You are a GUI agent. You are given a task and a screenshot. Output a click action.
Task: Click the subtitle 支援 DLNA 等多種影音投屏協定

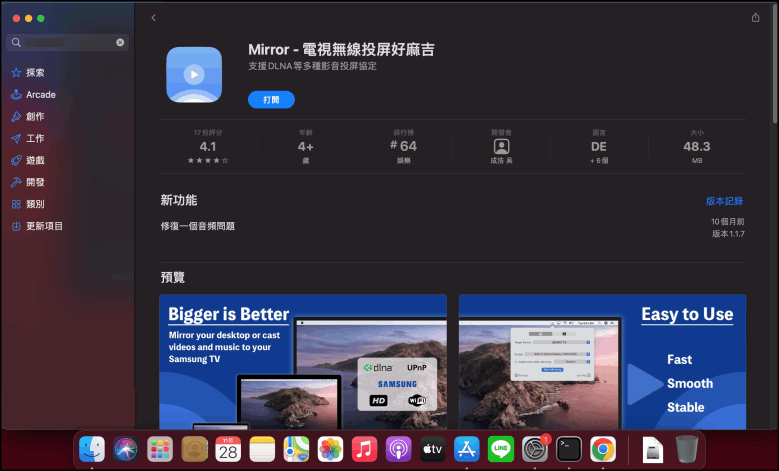(x=312, y=66)
